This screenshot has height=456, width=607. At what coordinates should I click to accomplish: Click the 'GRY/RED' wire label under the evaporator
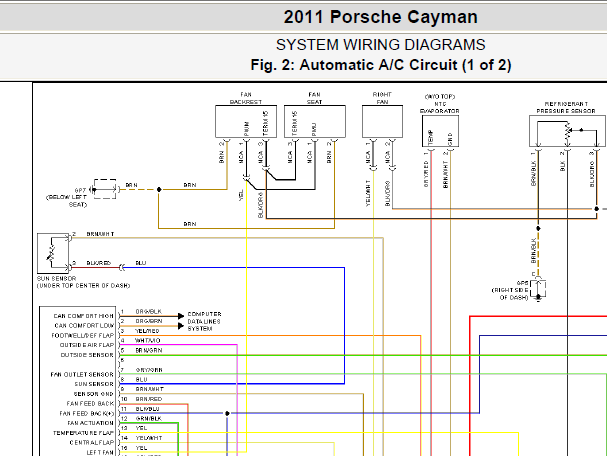(x=426, y=175)
